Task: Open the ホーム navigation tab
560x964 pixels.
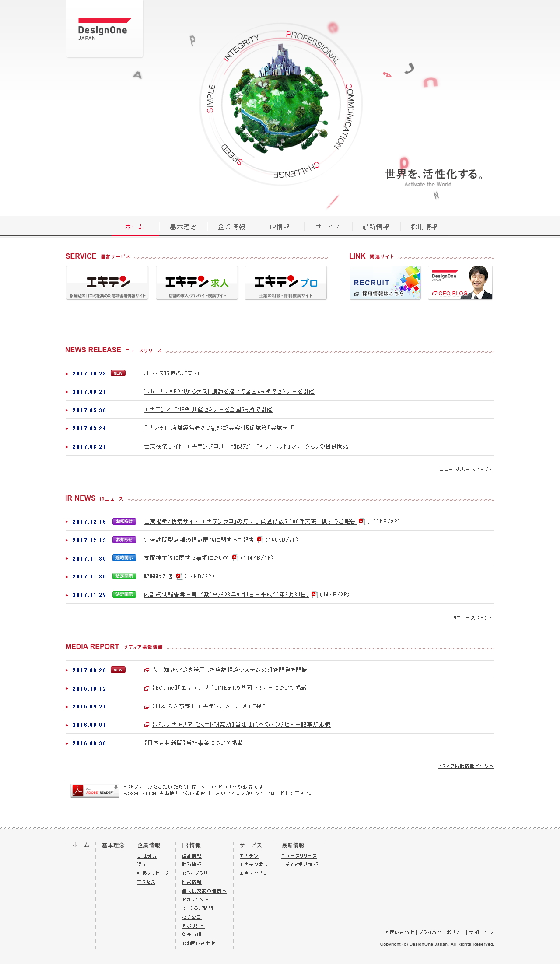Action: 135,227
